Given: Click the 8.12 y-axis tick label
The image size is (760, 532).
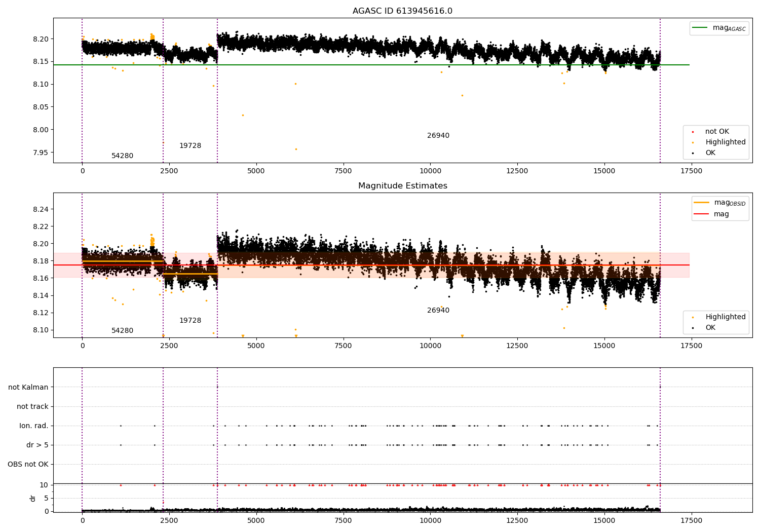Looking at the screenshot, I should click(x=40, y=313).
